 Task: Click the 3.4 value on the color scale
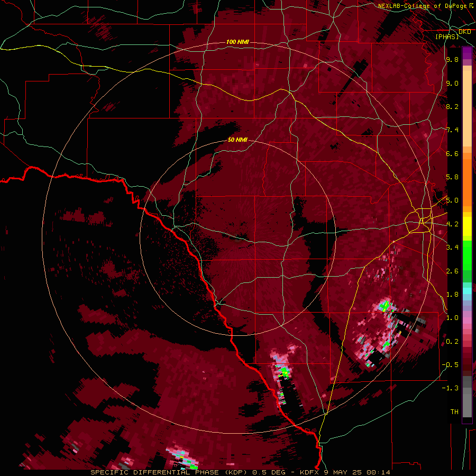tap(452, 247)
